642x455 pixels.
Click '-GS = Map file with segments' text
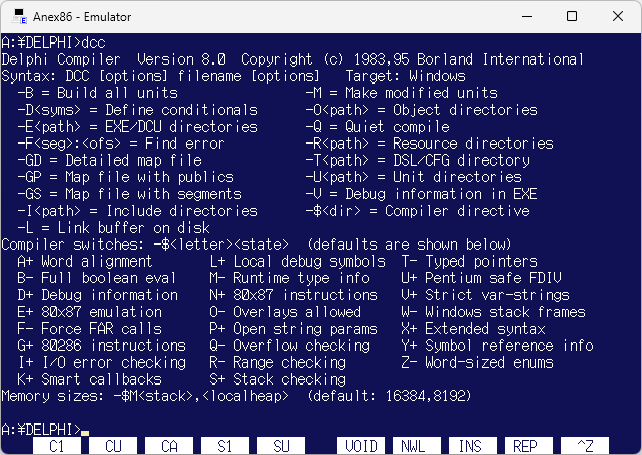click(129, 194)
